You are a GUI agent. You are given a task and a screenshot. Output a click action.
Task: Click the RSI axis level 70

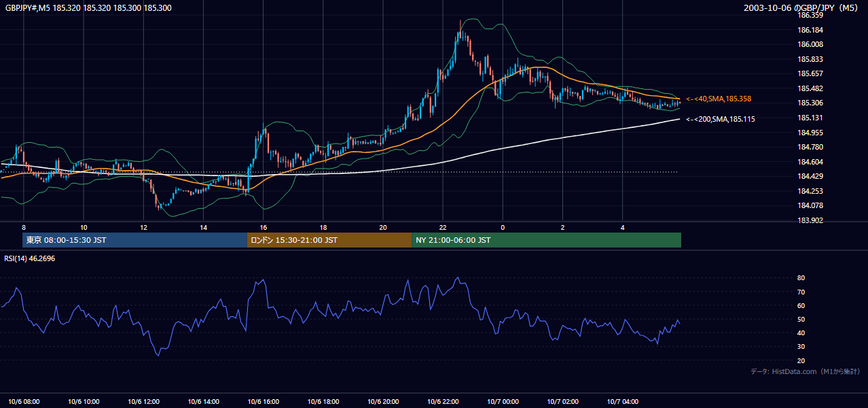801,292
